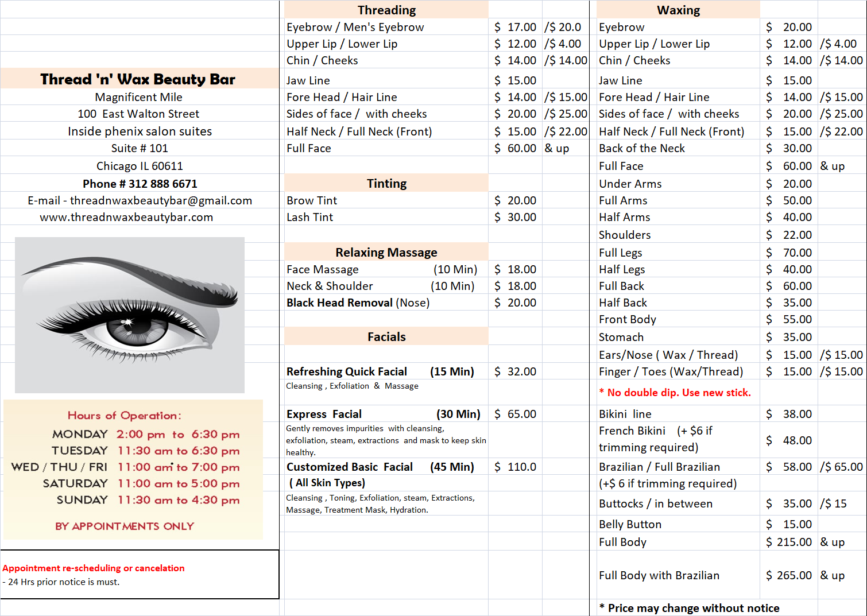The image size is (867, 616).
Task: Select the Thread 'n' Wax Beauty Bar title
Action: coord(138,79)
